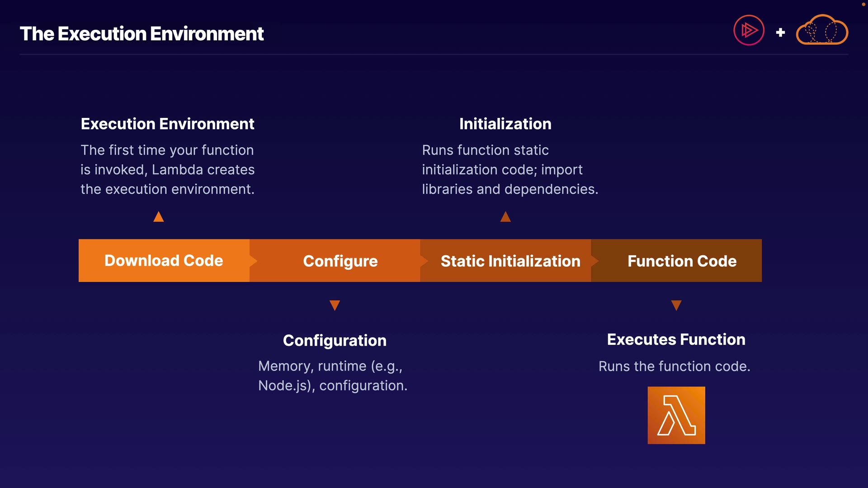The image size is (868, 488).
Task: Click the slide title The Execution Environment
Action: coord(142,34)
